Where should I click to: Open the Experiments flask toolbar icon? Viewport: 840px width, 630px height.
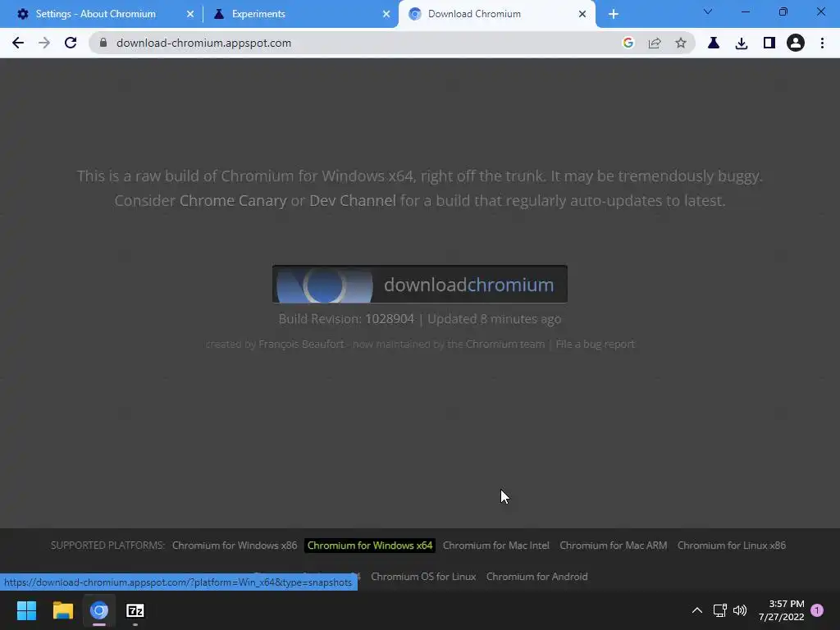click(713, 43)
